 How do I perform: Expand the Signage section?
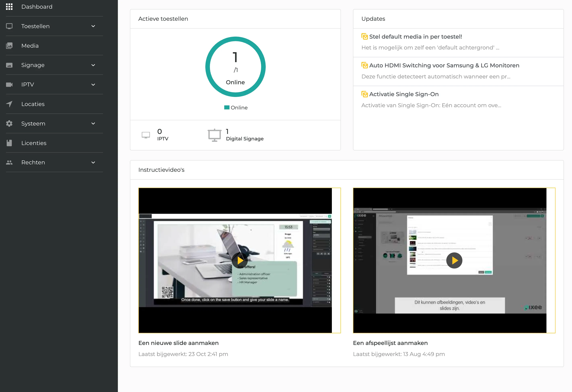[93, 65]
